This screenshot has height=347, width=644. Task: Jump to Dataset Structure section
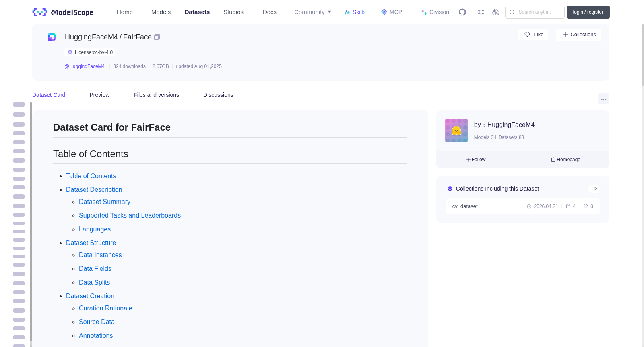point(91,243)
